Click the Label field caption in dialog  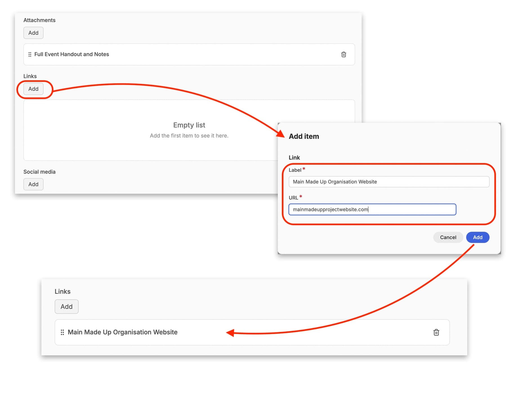295,170
